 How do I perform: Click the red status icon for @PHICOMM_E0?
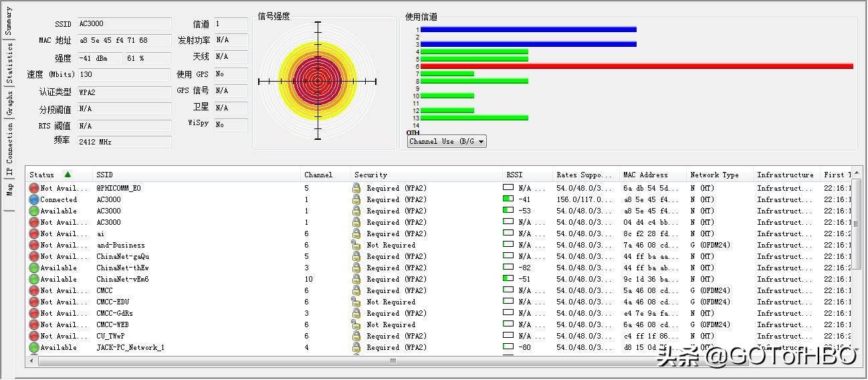[34, 188]
